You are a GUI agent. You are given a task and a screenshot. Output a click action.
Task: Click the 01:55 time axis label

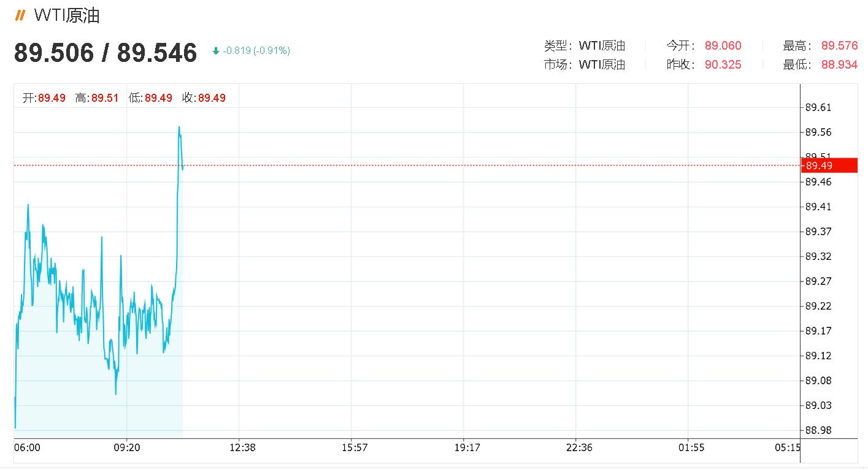pos(692,448)
